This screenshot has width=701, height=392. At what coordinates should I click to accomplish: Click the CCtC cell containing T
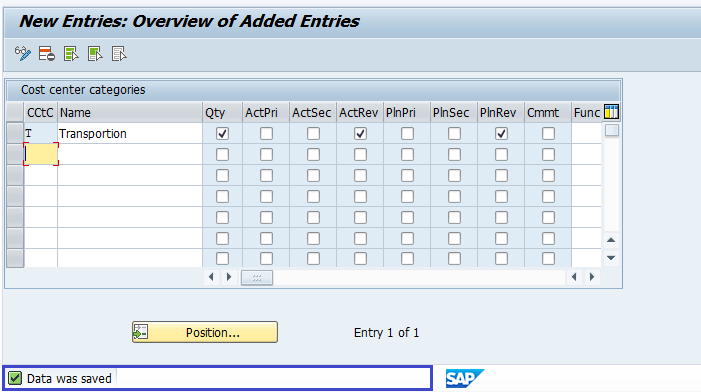[x=41, y=134]
